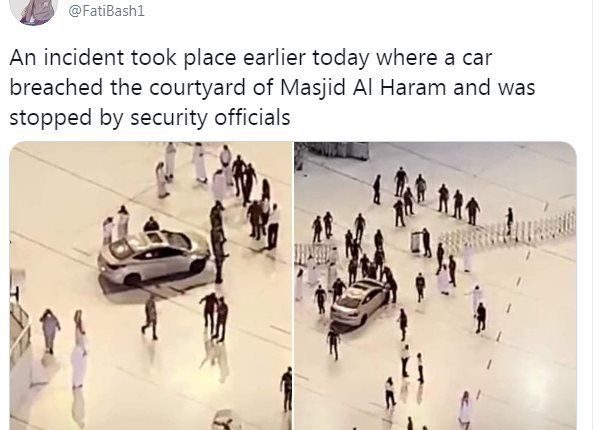Open the right photo showing the barrier fence
The width and height of the screenshot is (594, 430).
[x=435, y=286]
